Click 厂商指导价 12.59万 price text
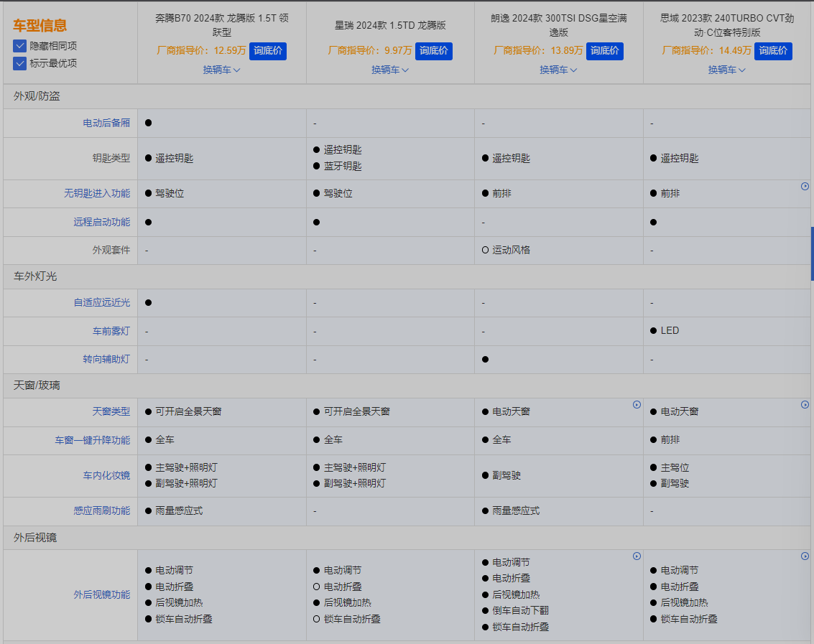 pos(201,50)
